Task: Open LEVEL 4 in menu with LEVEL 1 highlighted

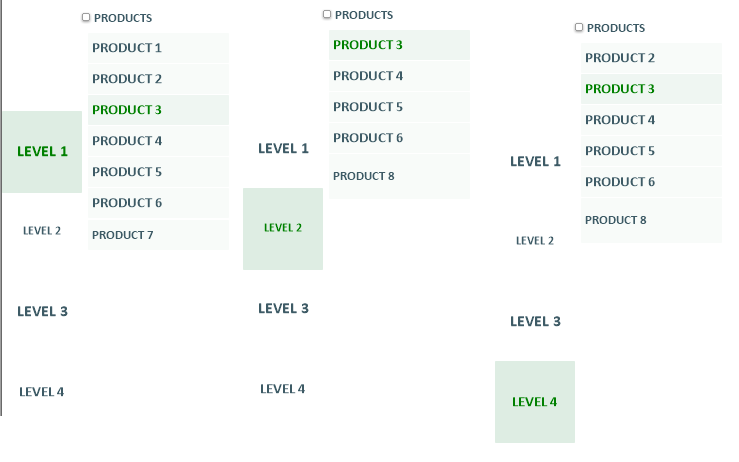Action: click(x=41, y=392)
